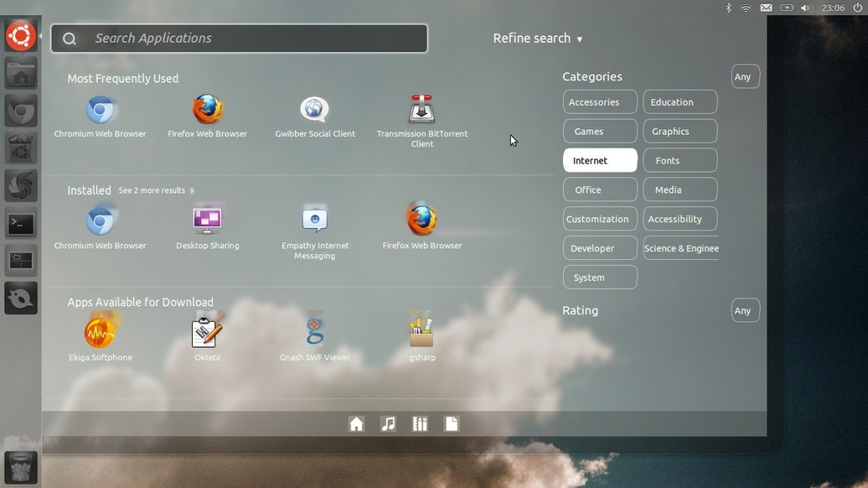Screen dimensions: 868x488
Task: Toggle the Office category filter
Action: (600, 189)
